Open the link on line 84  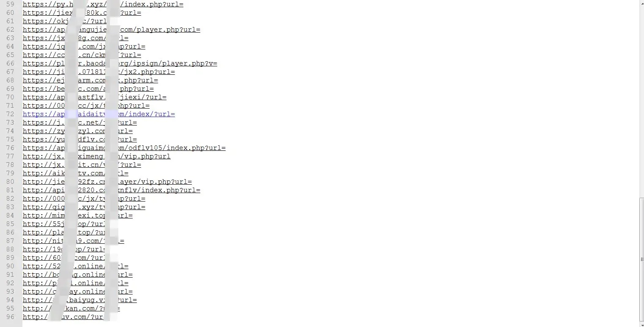pyautogui.click(x=78, y=215)
